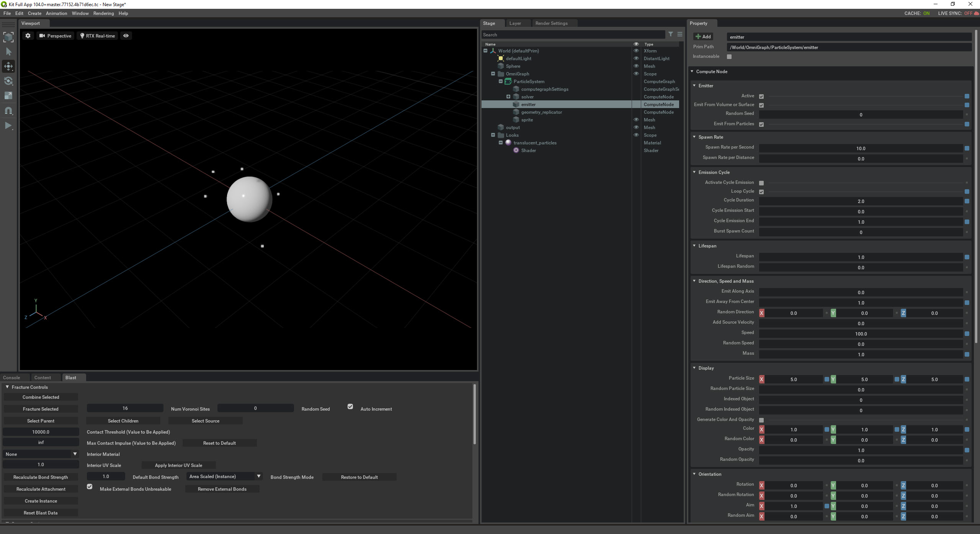Open viewport settings gear

(x=28, y=36)
